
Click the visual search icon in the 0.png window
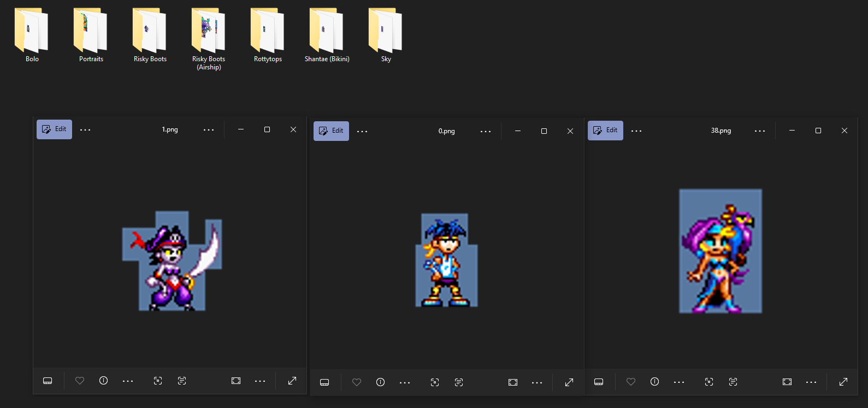pyautogui.click(x=435, y=382)
